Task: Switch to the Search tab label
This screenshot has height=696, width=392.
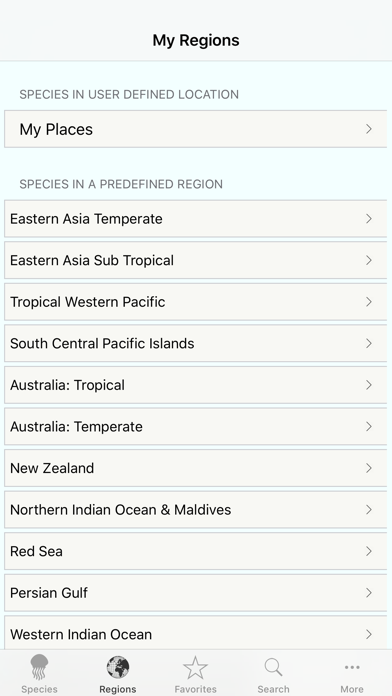Action: [273, 689]
